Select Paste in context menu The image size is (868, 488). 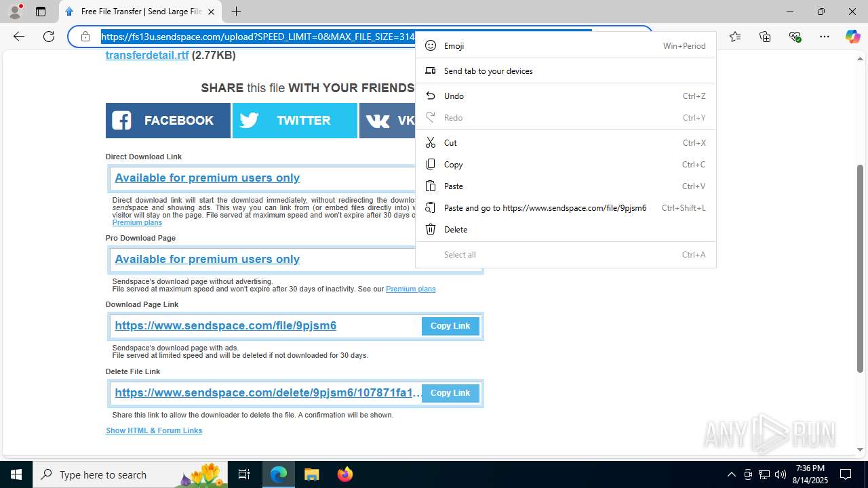566,186
